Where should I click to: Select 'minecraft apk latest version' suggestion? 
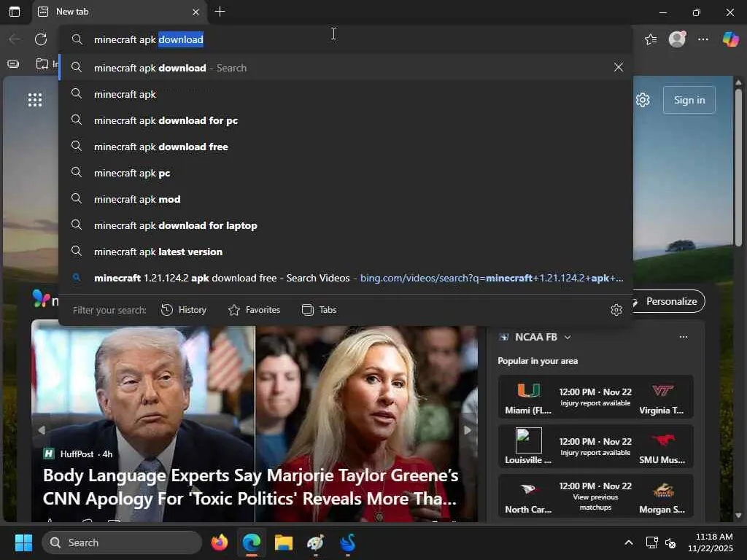coord(346,252)
